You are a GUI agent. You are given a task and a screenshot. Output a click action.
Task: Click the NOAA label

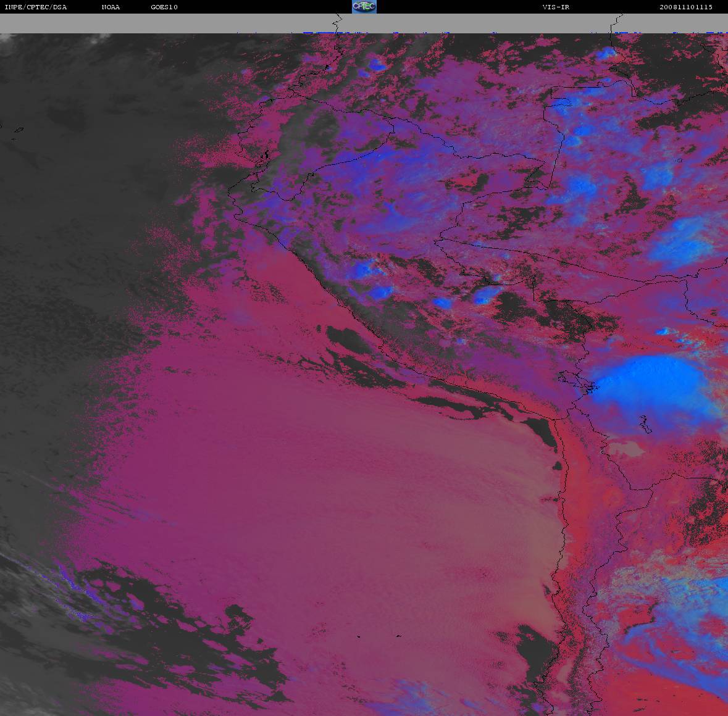111,7
